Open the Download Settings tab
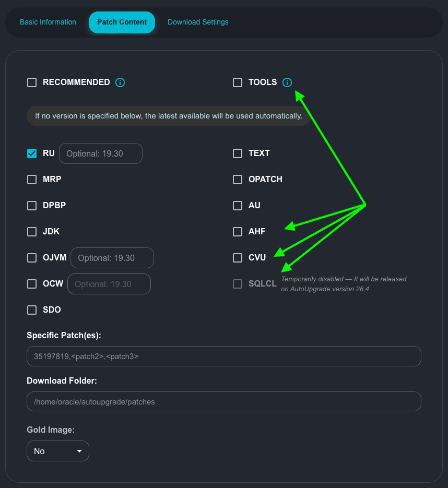The height and width of the screenshot is (488, 448). 198,22
